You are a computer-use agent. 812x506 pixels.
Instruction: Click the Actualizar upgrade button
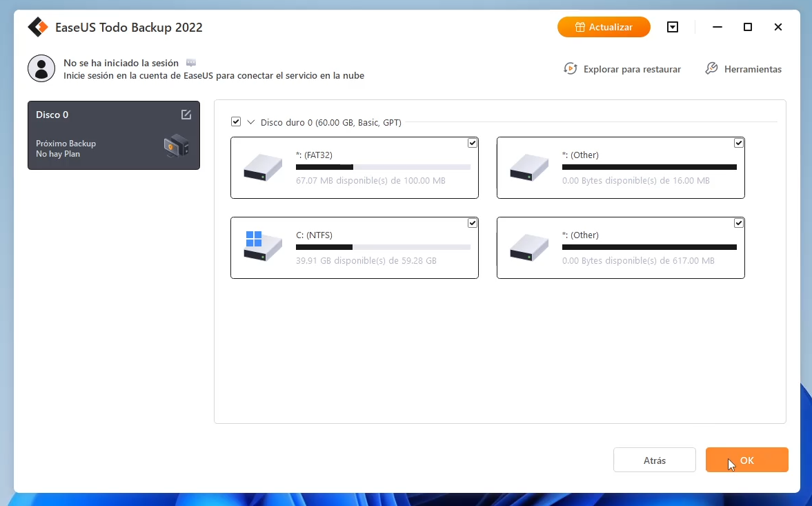coord(604,27)
